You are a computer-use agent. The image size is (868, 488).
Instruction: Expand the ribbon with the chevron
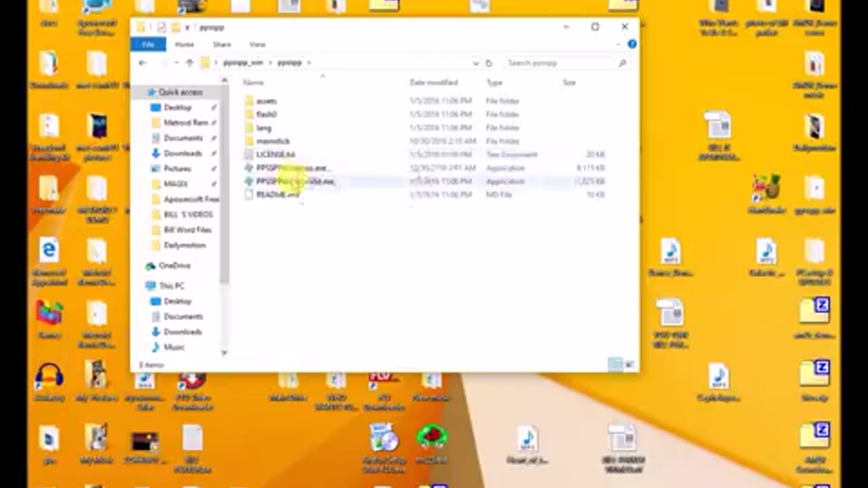[618, 44]
